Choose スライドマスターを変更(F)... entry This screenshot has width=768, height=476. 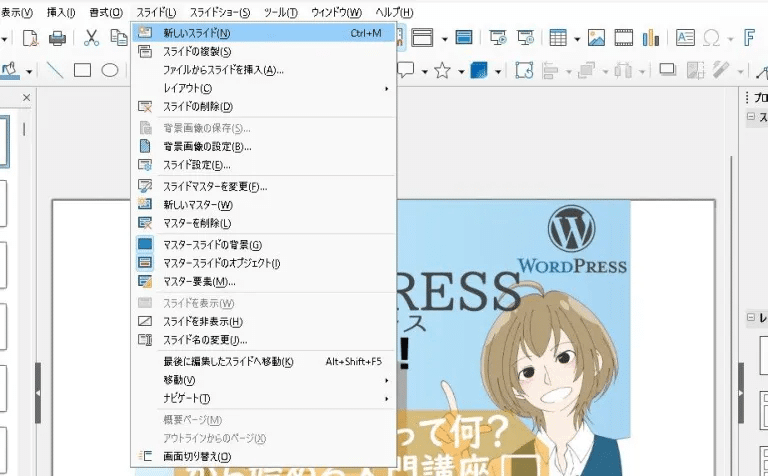coord(265,186)
